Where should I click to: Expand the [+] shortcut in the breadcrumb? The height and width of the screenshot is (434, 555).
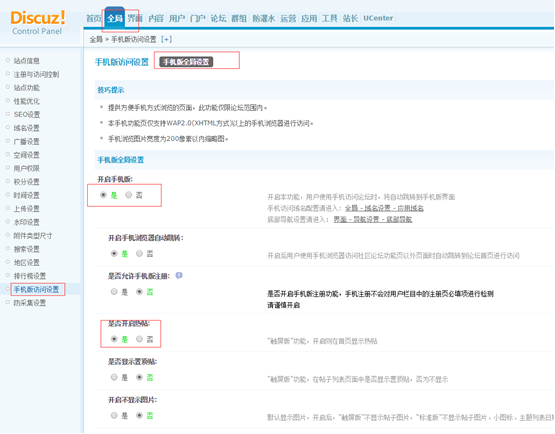coord(166,39)
